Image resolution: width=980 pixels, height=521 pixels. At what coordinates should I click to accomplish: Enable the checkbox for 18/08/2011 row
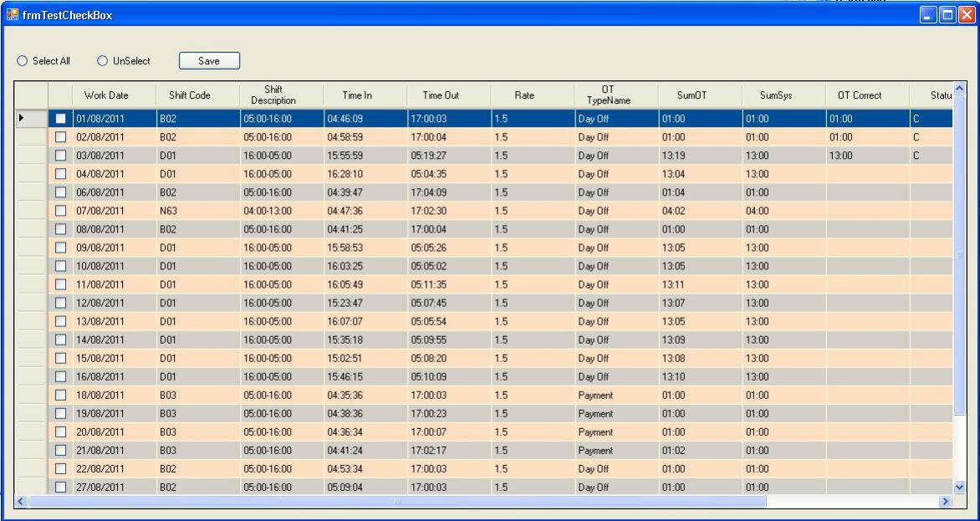(x=60, y=395)
